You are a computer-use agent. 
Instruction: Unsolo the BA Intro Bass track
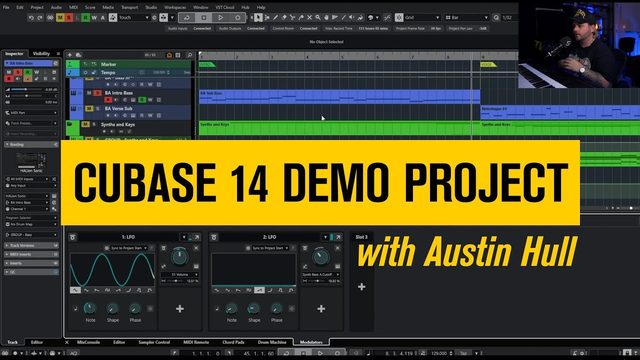click(x=97, y=93)
